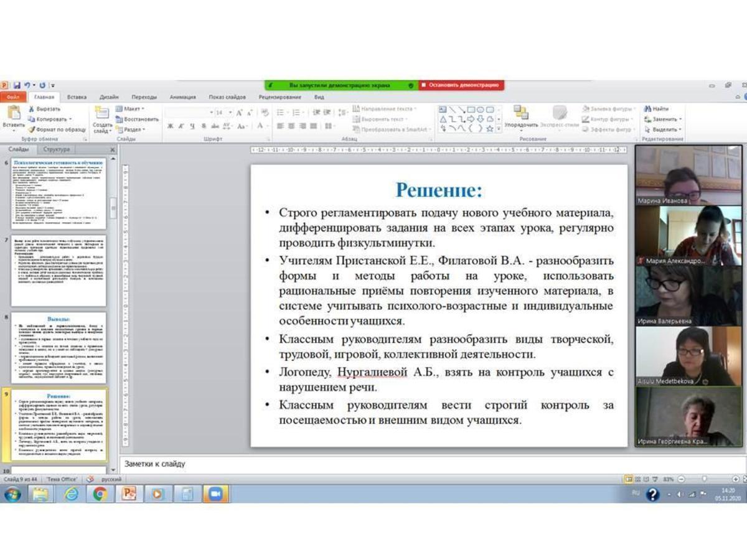Viewport: 747px width, 560px height.
Task: Select the star shape in shapes gallery
Action: pos(490,129)
